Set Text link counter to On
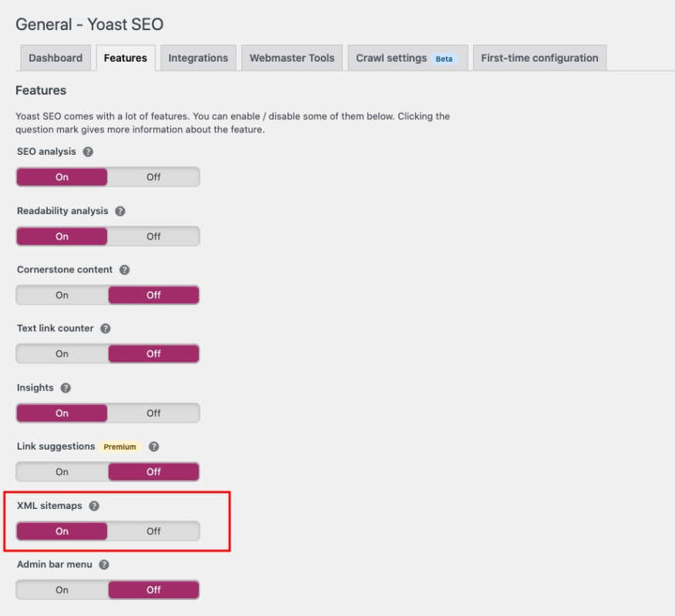The image size is (675, 616). tap(62, 354)
